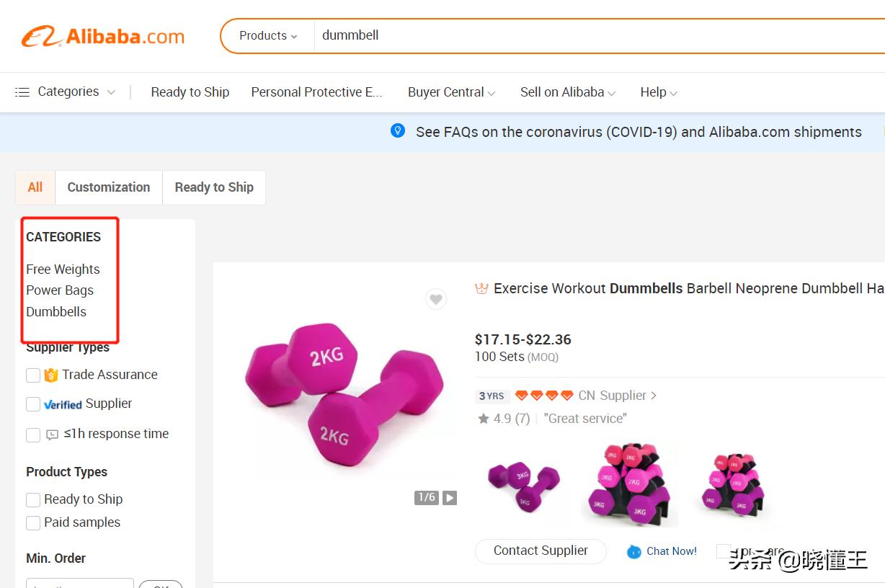Click the COVID-19 notice location icon
The height and width of the screenshot is (588, 885).
click(x=397, y=131)
